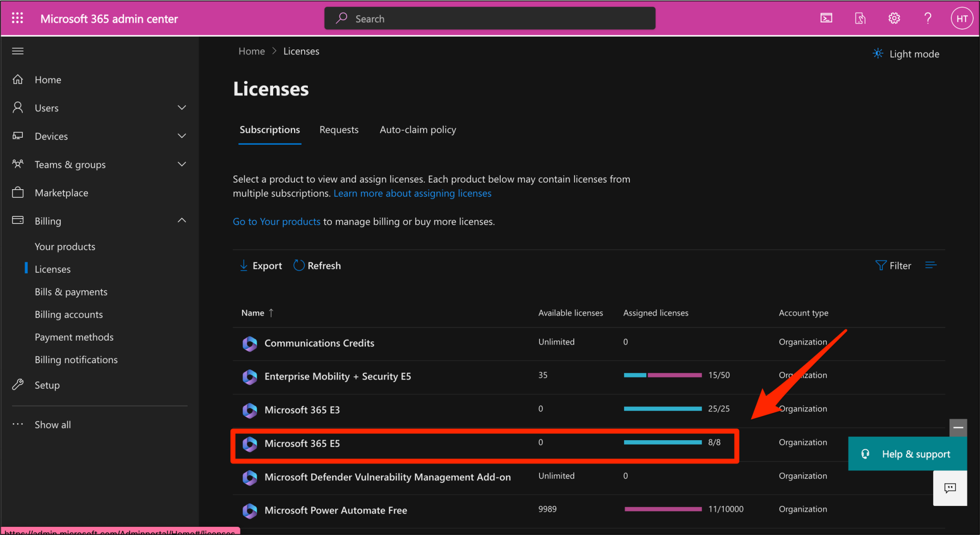Toggle the Name column sort order
980x535 pixels.
point(257,313)
